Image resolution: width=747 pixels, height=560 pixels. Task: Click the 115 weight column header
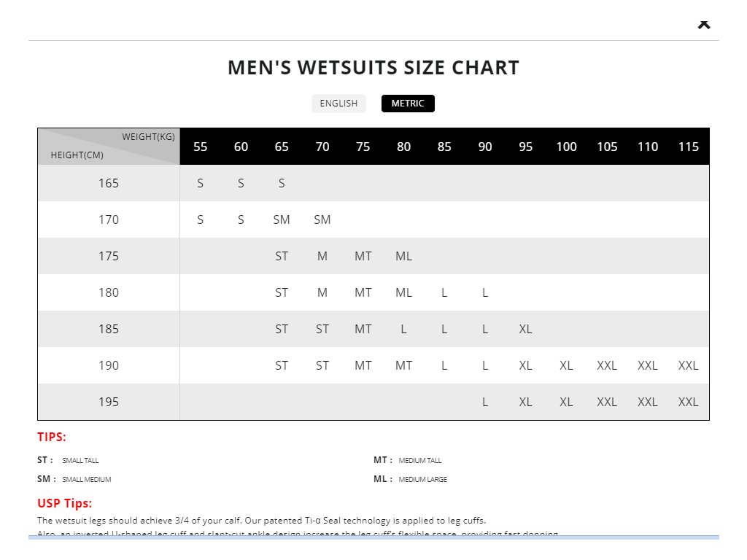coord(688,147)
